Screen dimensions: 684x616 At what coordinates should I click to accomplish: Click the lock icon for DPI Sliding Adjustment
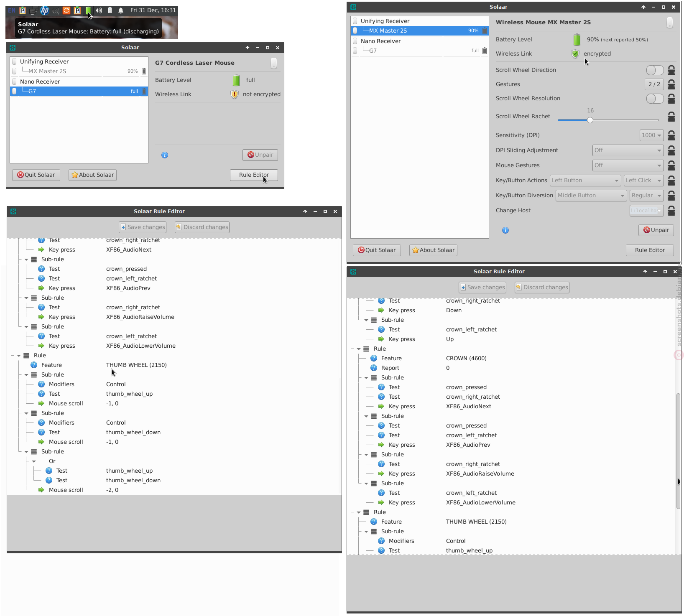point(671,150)
